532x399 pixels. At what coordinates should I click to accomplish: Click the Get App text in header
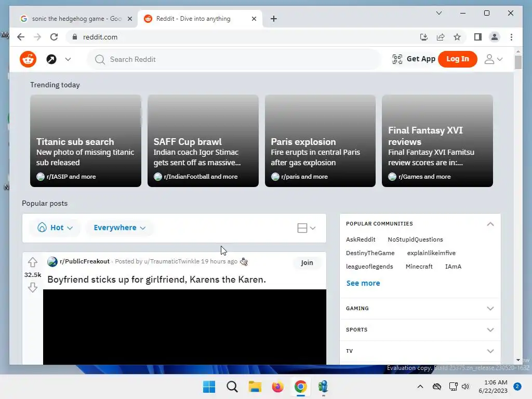point(421,59)
